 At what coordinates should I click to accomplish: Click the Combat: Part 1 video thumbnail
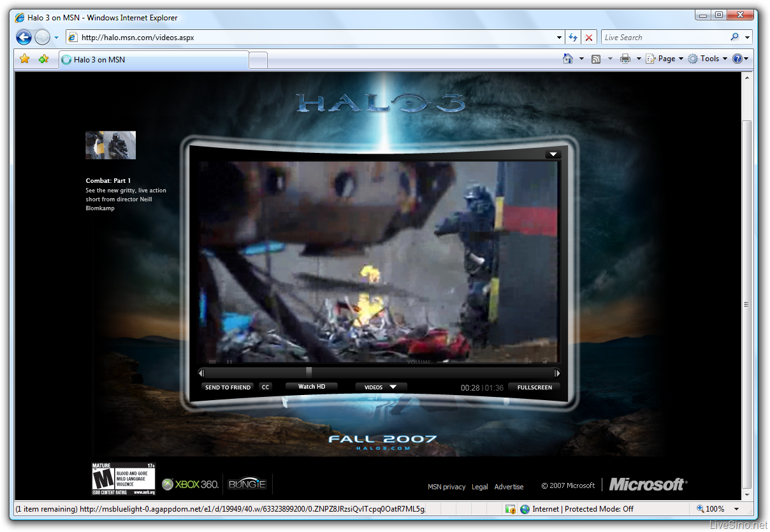(x=111, y=145)
